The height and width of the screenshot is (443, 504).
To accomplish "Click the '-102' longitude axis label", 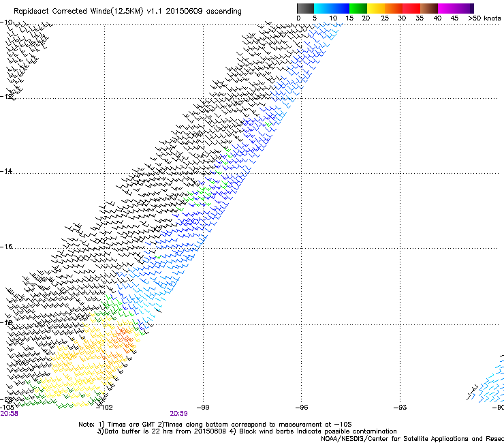I will (x=105, y=408).
